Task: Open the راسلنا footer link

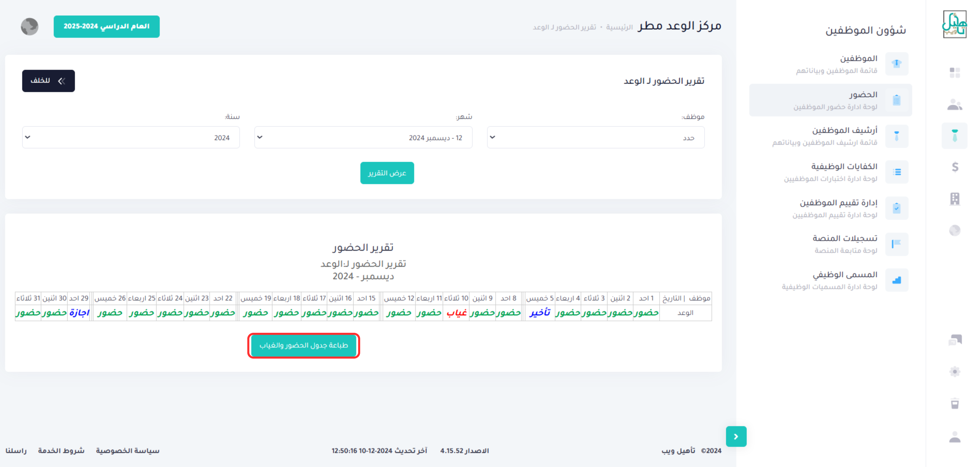Action: pyautogui.click(x=16, y=451)
